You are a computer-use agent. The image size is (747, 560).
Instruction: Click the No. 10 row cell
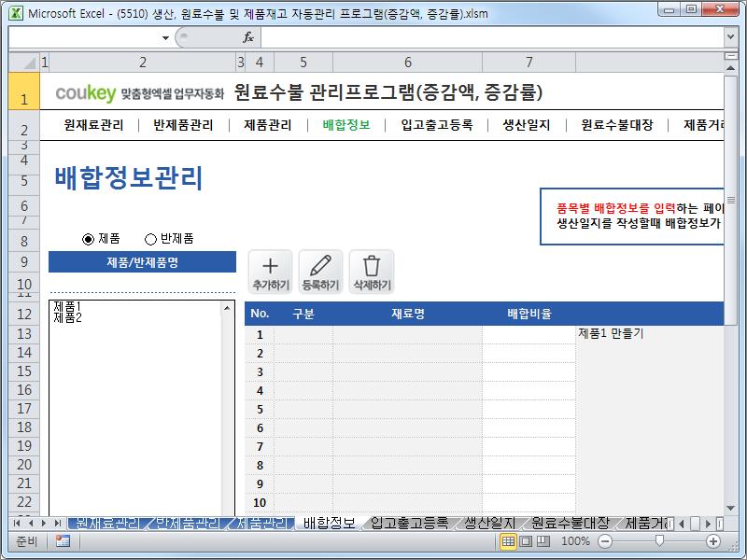click(260, 503)
